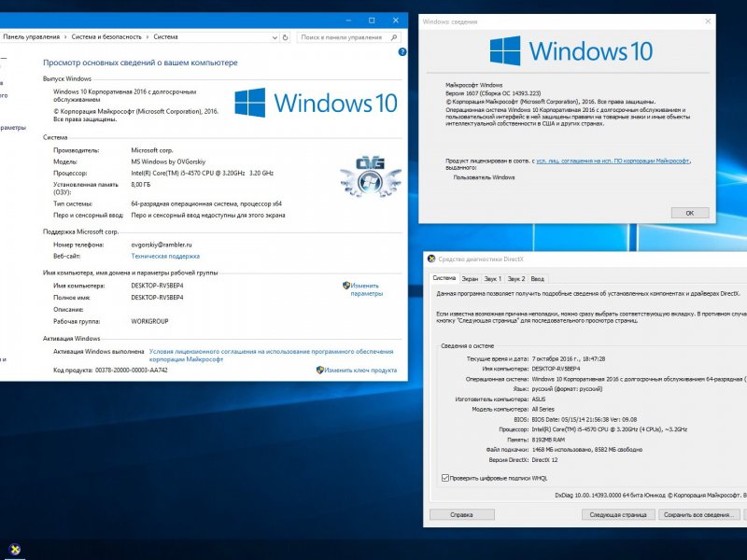Screen dimensions: 747x560
Task: Click the 64-bit system type value
Action: [206, 203]
